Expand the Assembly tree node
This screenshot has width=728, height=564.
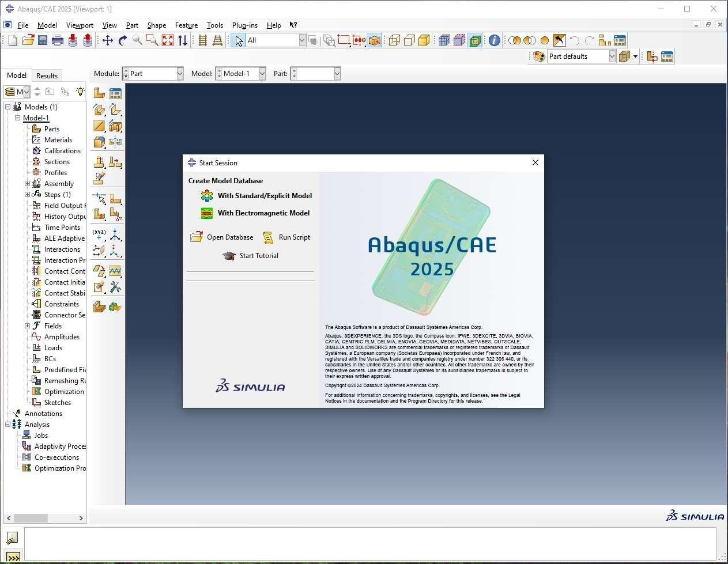coord(27,184)
